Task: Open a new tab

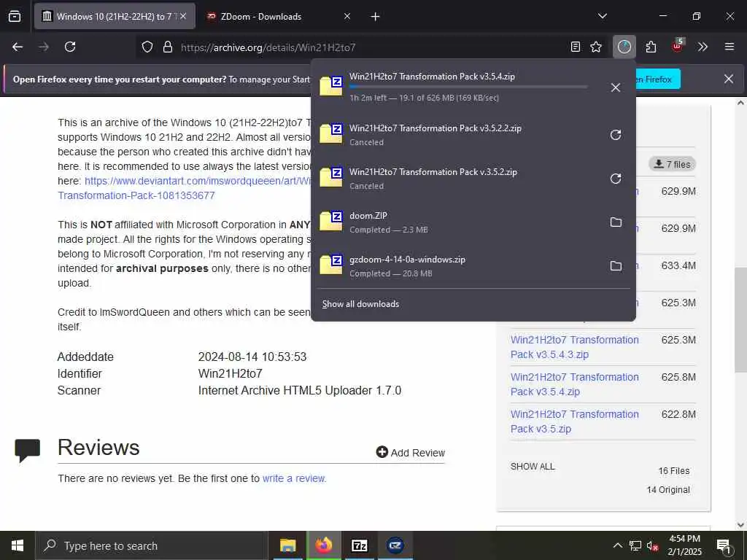Action: 375,17
